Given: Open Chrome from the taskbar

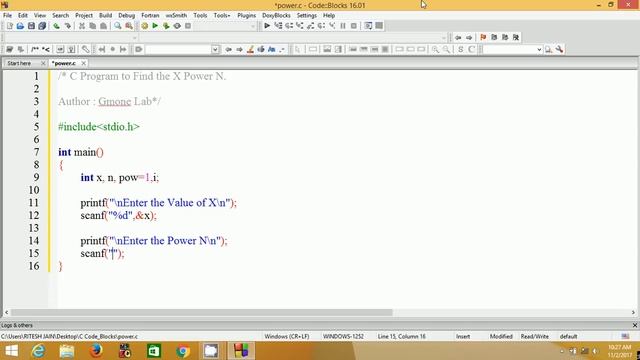Looking at the screenshot, I should point(183,351).
